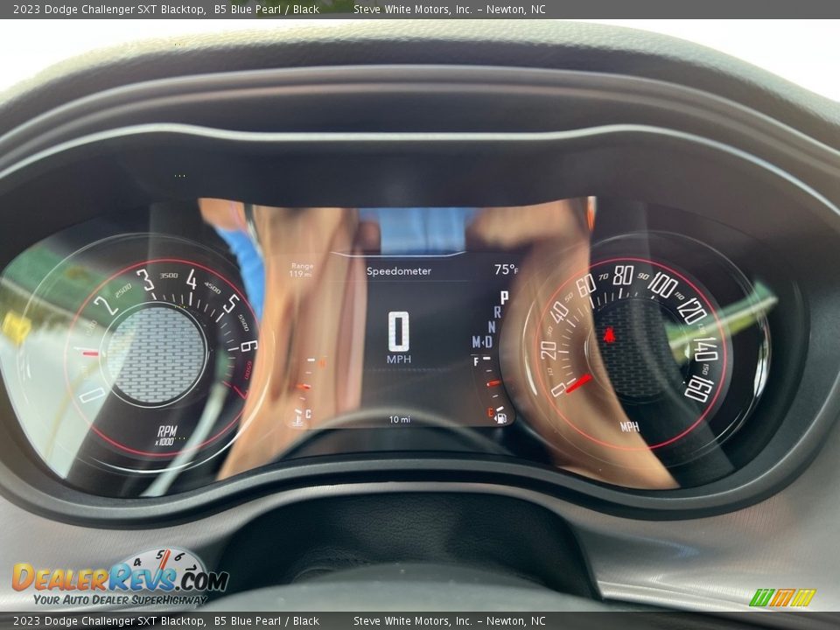This screenshot has height=630, width=840.
Task: Tap the RPM x1000 label
Action: point(166,435)
